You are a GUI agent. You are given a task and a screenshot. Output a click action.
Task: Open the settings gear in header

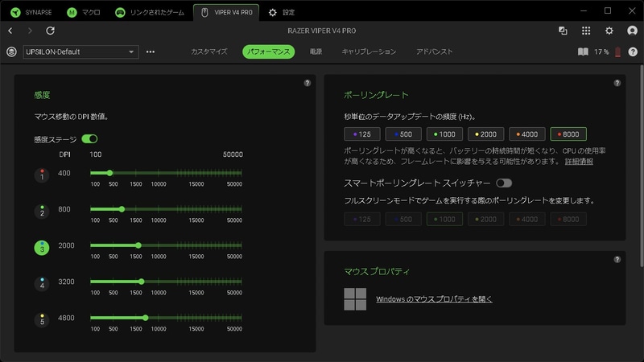tap(609, 31)
